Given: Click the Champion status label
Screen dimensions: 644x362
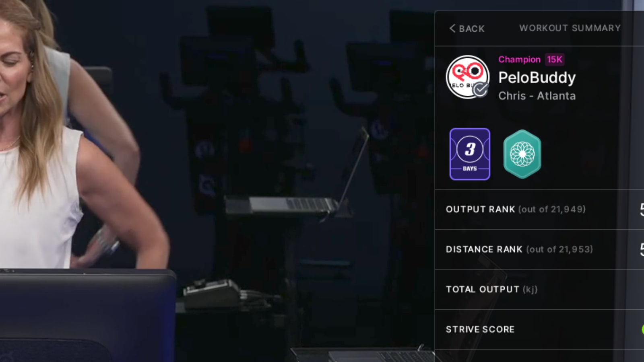Looking at the screenshot, I should [519, 60].
